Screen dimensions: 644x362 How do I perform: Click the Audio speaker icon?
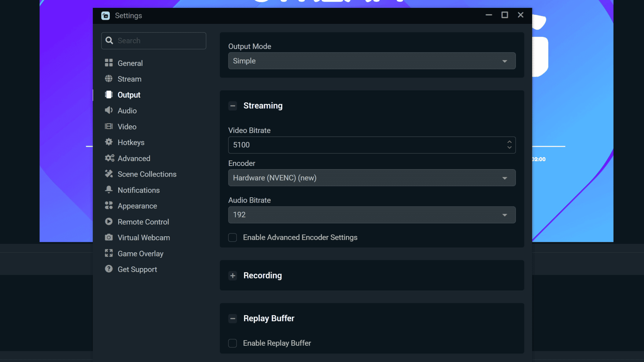[x=108, y=110]
